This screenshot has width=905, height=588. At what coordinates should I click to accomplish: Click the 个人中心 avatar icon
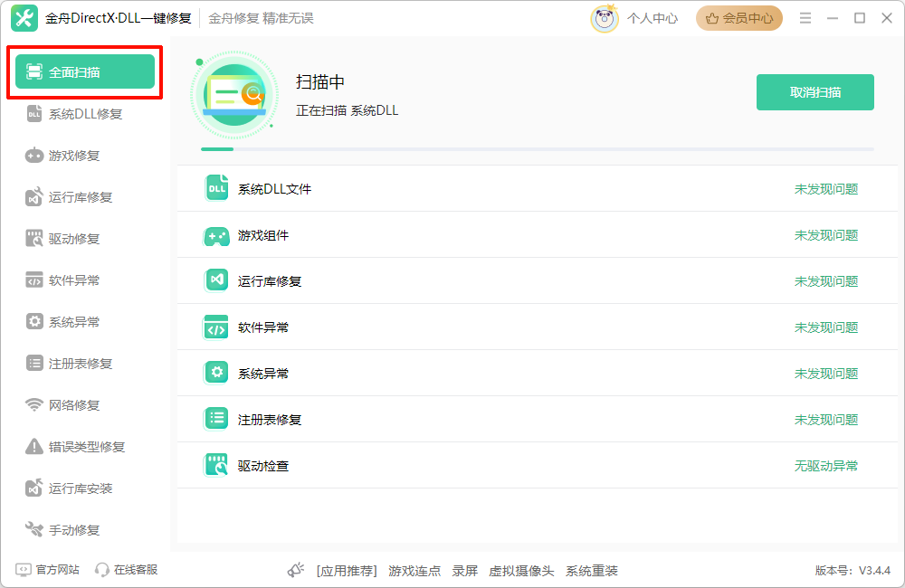click(603, 17)
